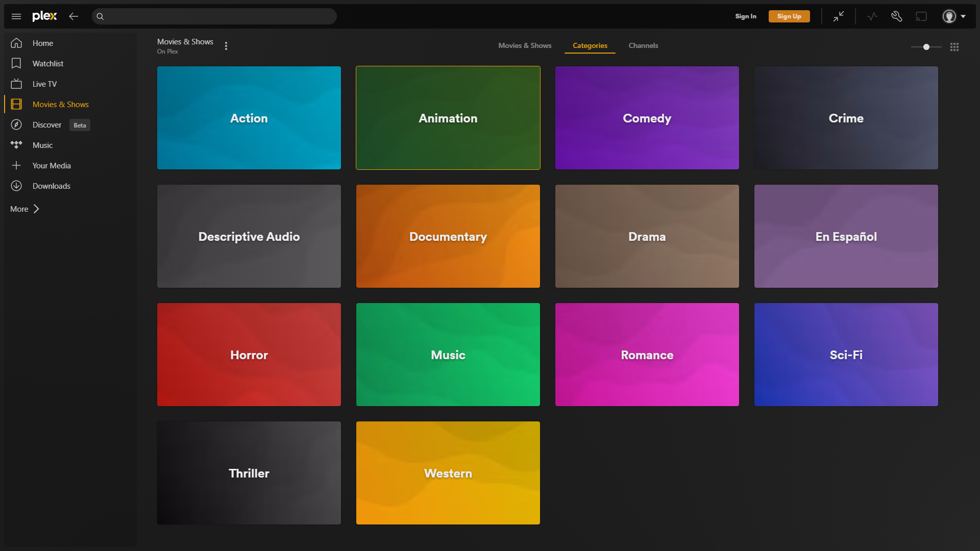The image size is (980, 551).
Task: Click the user profile avatar icon
Action: click(950, 16)
